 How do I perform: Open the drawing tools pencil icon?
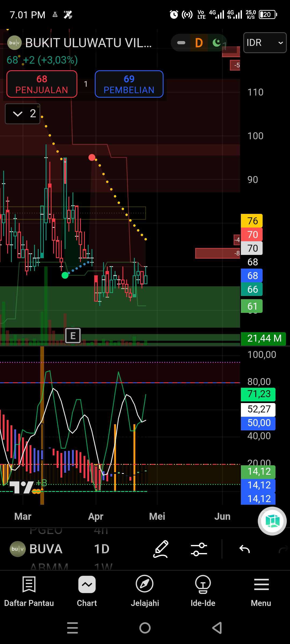click(x=161, y=549)
